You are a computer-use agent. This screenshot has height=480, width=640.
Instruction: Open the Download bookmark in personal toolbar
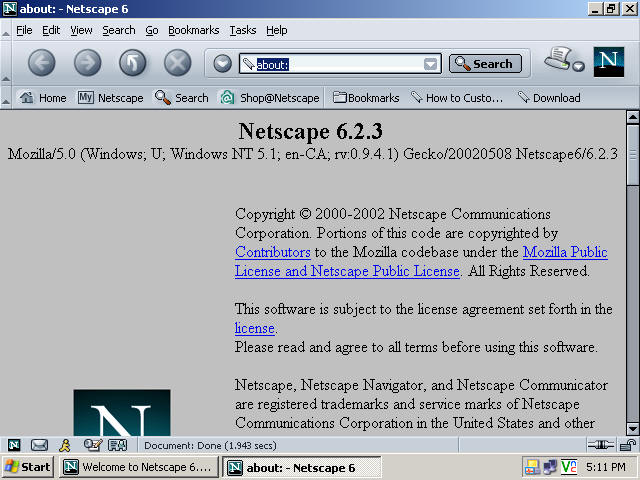pos(549,98)
